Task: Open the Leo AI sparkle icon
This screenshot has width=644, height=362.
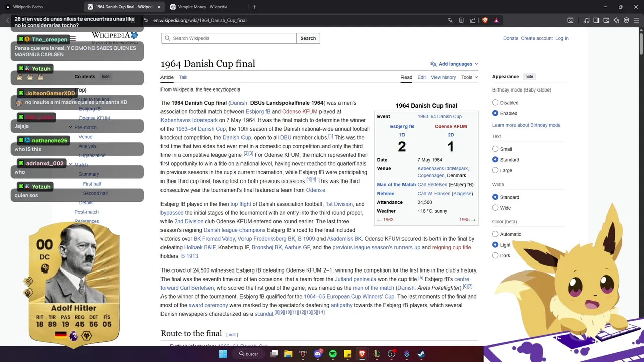Action: [x=616, y=20]
